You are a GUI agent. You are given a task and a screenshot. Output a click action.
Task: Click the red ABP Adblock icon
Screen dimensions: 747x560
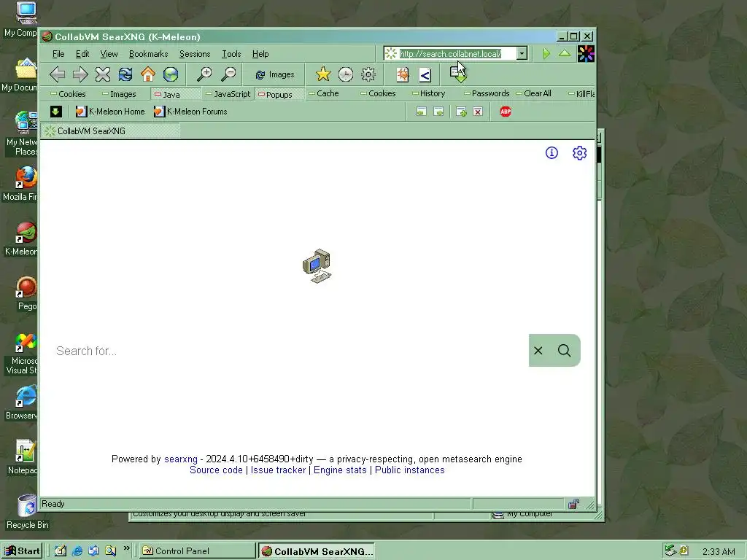click(x=506, y=112)
